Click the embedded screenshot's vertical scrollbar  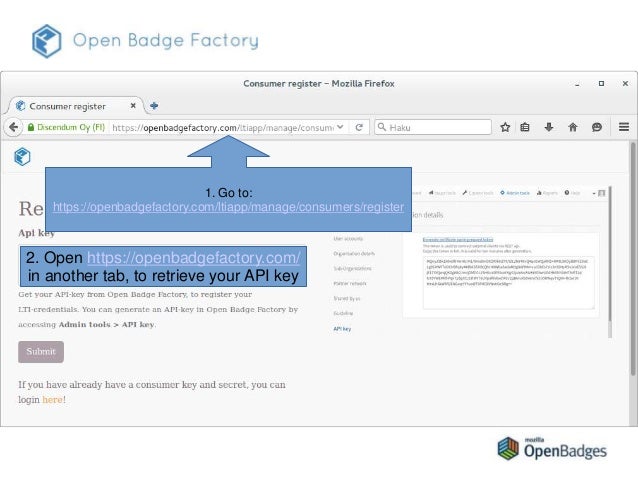coord(610,262)
